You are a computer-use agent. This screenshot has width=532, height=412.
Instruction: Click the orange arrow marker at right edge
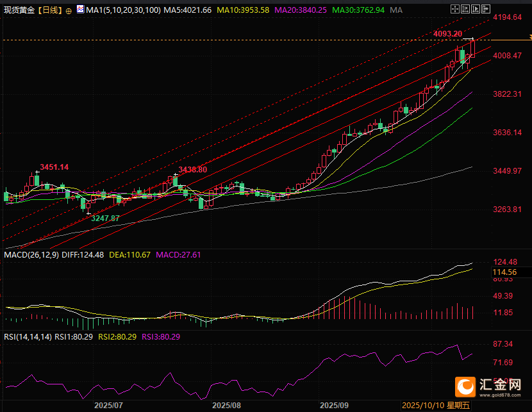pos(530,37)
